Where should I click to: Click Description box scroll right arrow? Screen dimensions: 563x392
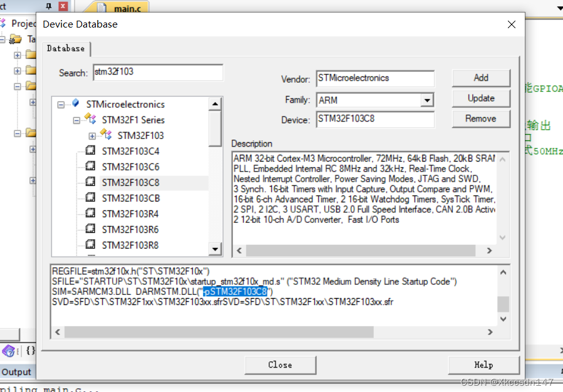click(489, 250)
